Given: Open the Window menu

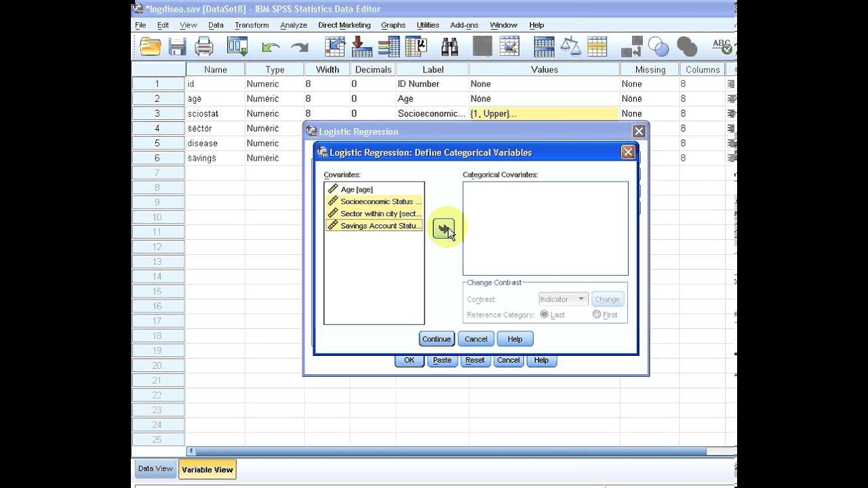Looking at the screenshot, I should [x=503, y=25].
